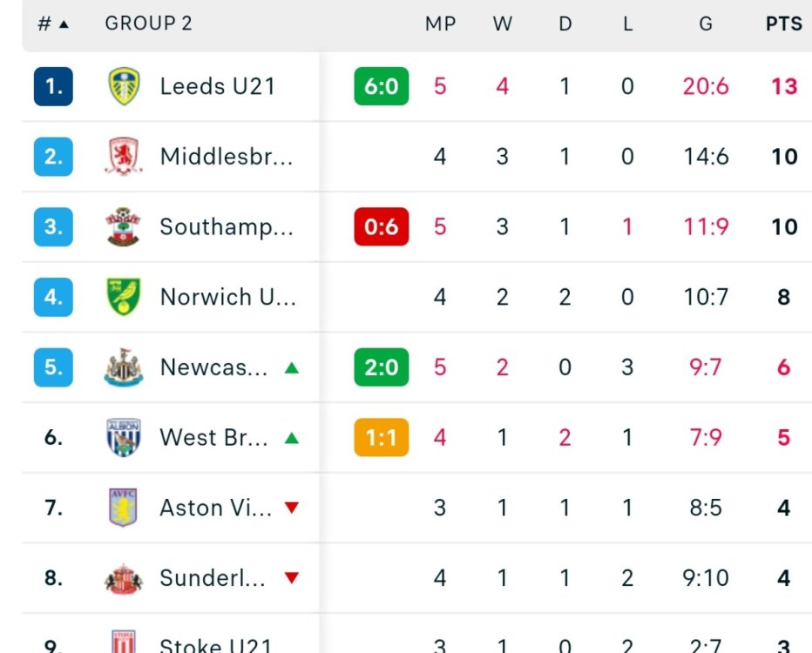This screenshot has width=812, height=653.
Task: Click the GROUP 2 header label
Action: pyautogui.click(x=148, y=24)
